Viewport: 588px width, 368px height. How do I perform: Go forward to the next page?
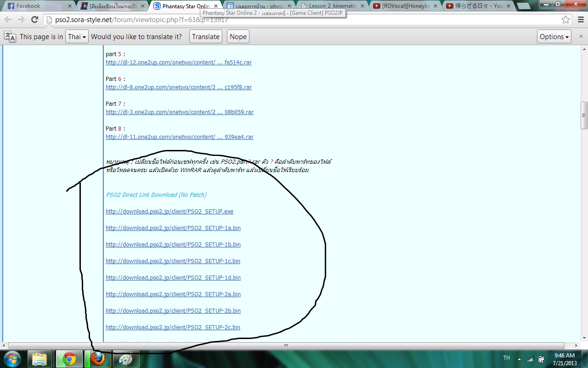click(21, 19)
